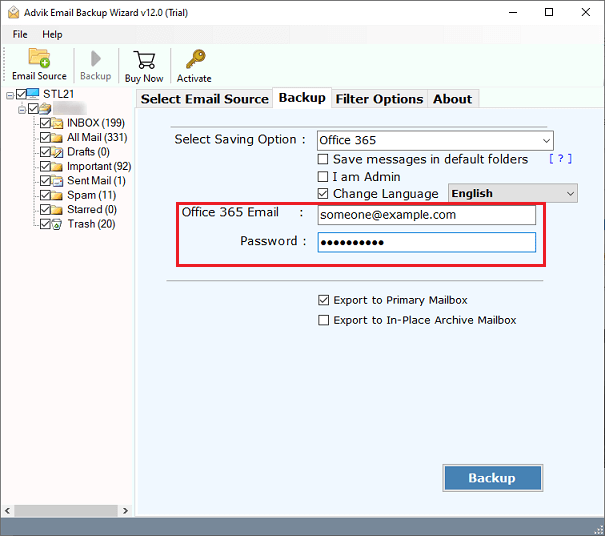The width and height of the screenshot is (605, 536).
Task: Click the Trash recycle bin icon
Action: pos(57,224)
